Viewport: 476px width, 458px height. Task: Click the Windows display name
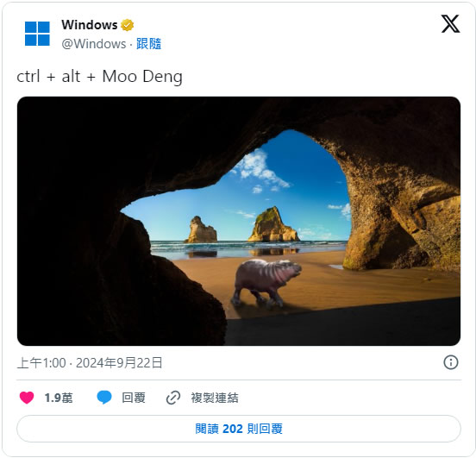click(90, 25)
